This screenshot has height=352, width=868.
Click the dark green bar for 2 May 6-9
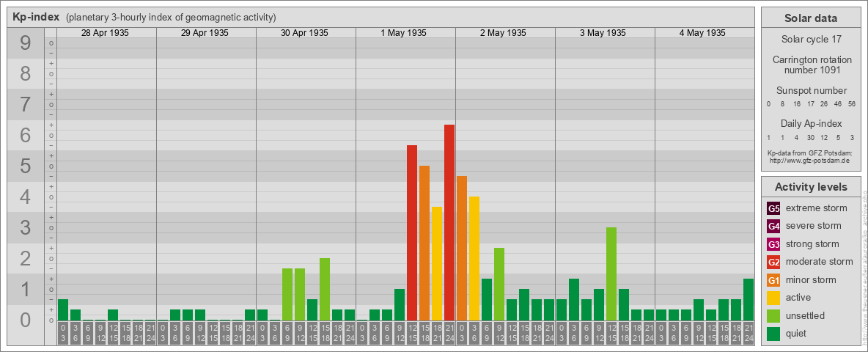click(487, 299)
